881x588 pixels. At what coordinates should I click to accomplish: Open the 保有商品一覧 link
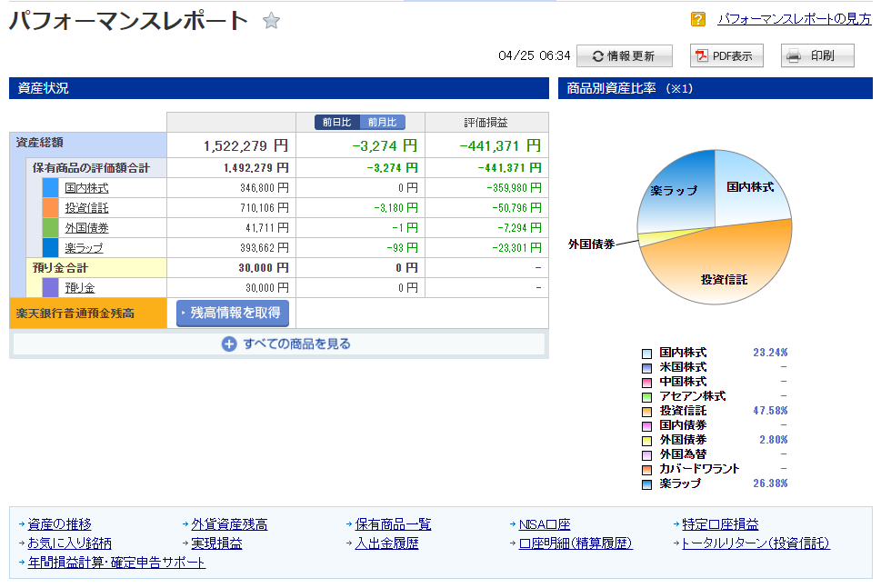[x=394, y=524]
